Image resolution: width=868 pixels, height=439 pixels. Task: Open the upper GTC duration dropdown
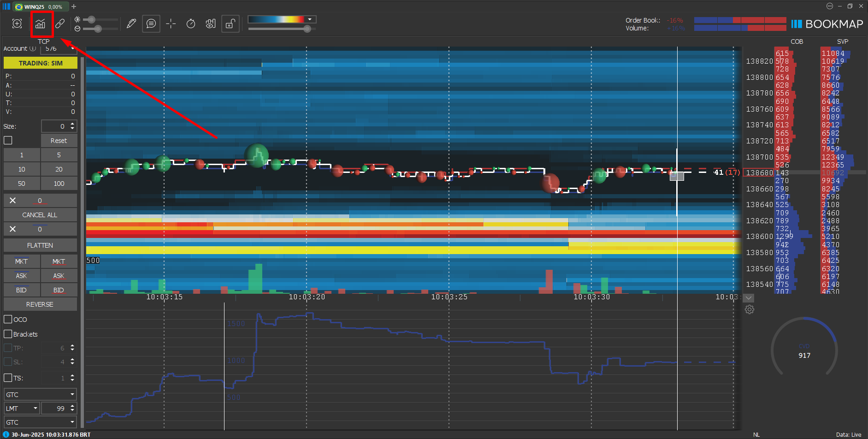(40, 395)
